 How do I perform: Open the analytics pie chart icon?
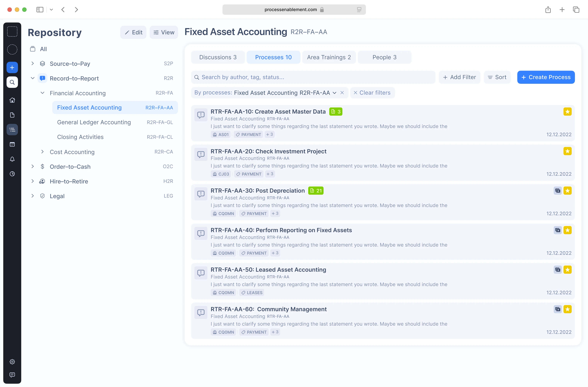point(12,174)
